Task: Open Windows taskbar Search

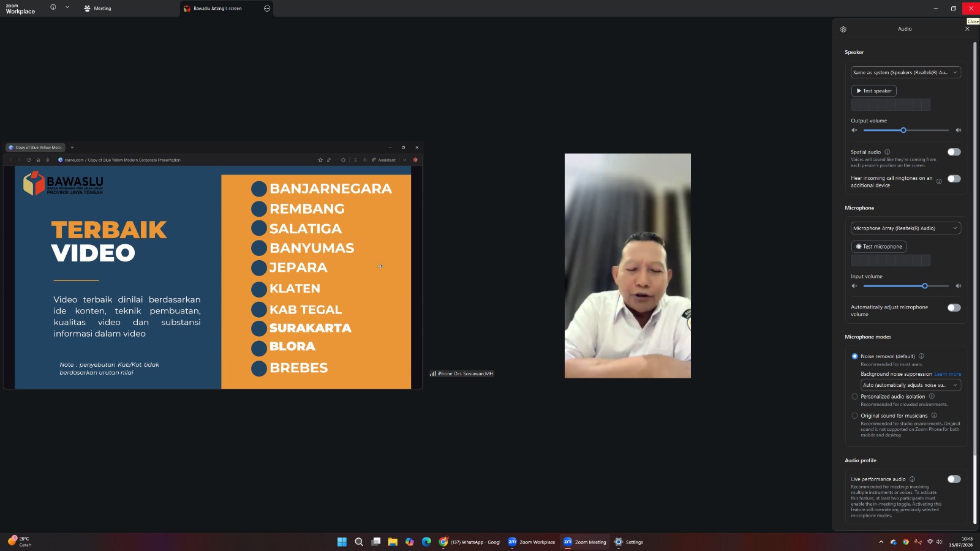Action: point(359,542)
